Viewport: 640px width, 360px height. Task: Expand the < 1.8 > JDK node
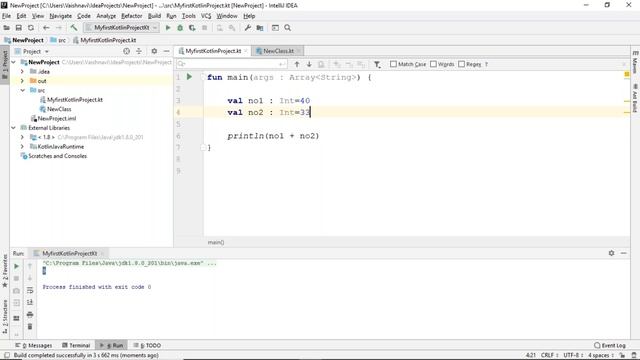pos(22,137)
